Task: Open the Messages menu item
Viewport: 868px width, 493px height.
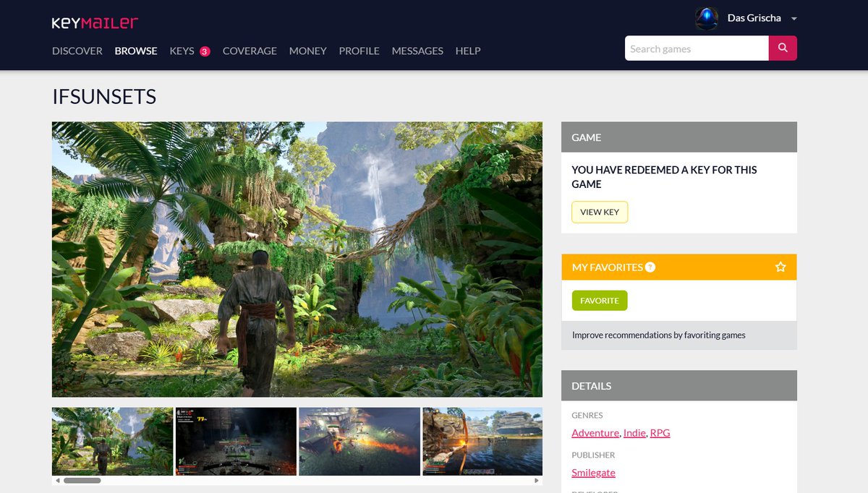Action: tap(417, 51)
